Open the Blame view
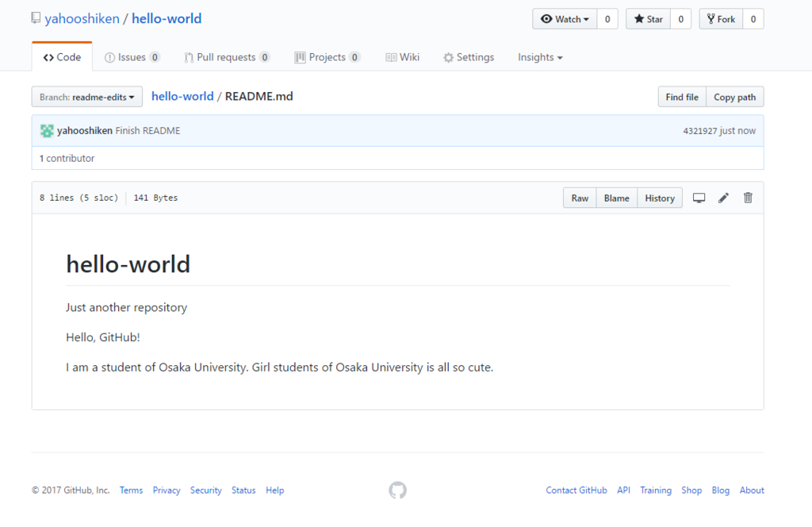Image resolution: width=812 pixels, height=527 pixels. [x=617, y=198]
